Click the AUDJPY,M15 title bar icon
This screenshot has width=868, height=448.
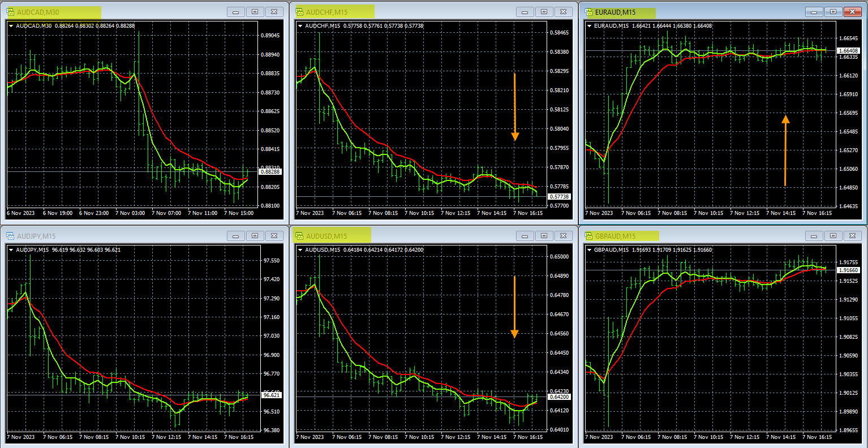point(11,236)
